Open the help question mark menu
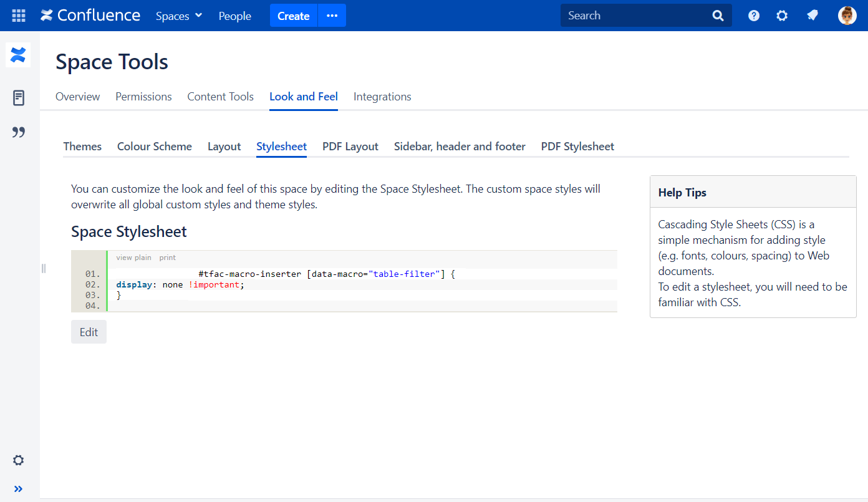This screenshot has width=868, height=502. [x=754, y=16]
